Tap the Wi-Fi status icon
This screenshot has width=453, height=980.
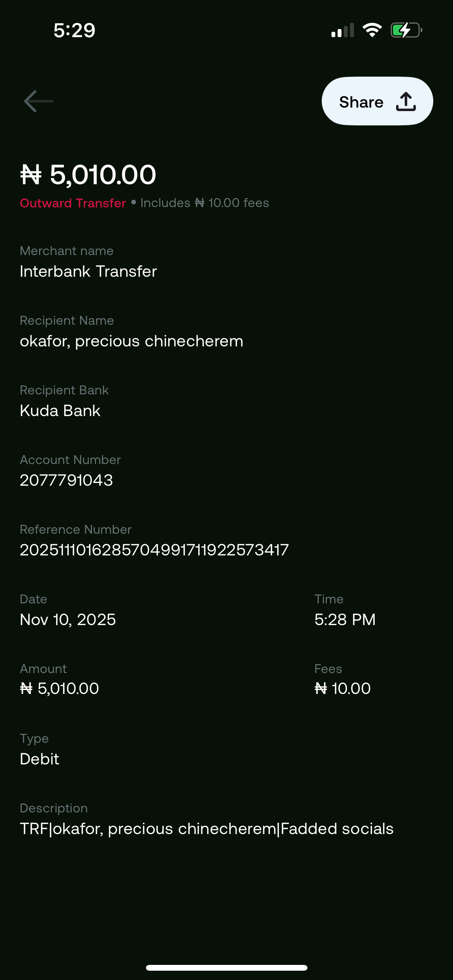pos(372,30)
